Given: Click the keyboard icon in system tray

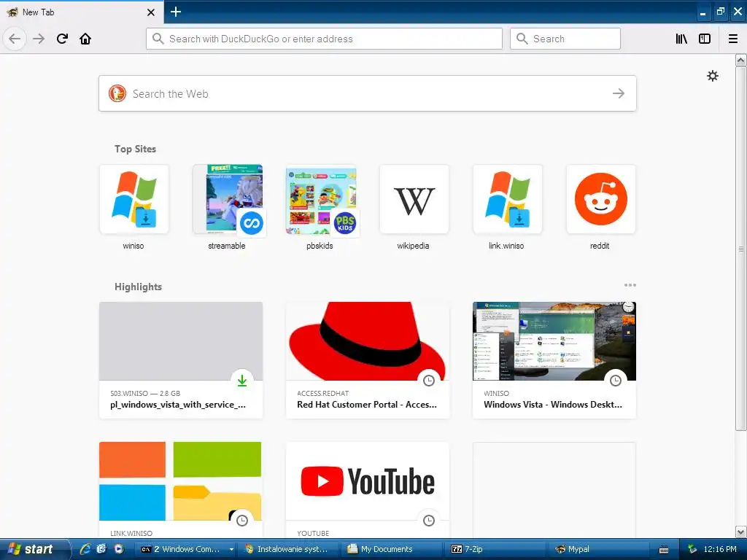Looking at the screenshot, I should tap(664, 550).
